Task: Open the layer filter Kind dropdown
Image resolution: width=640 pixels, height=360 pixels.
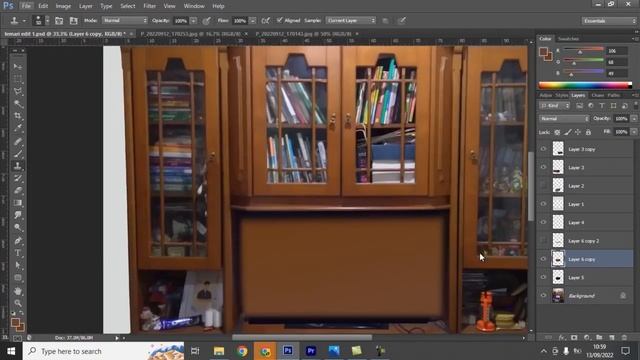Action: (554, 106)
